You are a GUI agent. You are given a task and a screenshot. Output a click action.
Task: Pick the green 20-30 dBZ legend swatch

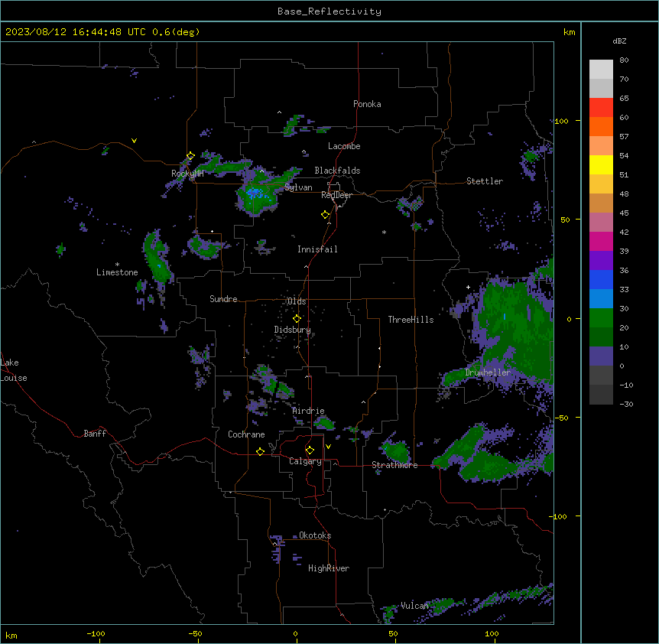[601, 318]
